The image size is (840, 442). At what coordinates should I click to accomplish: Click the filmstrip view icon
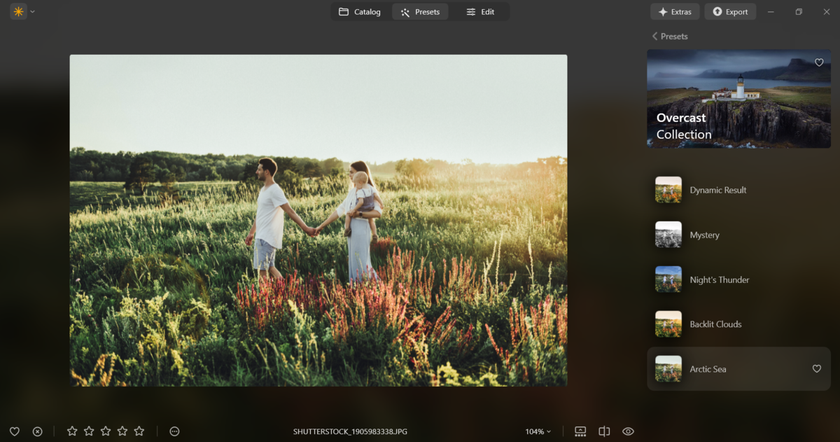(580, 431)
